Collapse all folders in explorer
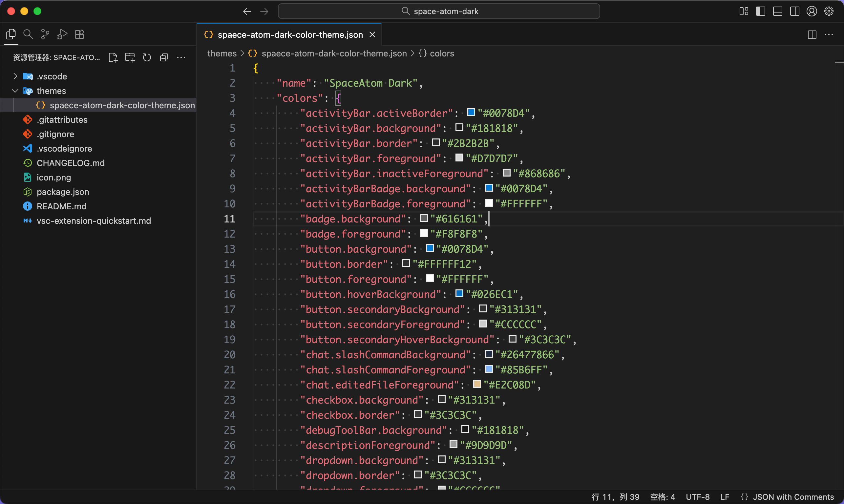Viewport: 844px width, 504px height. [x=164, y=57]
